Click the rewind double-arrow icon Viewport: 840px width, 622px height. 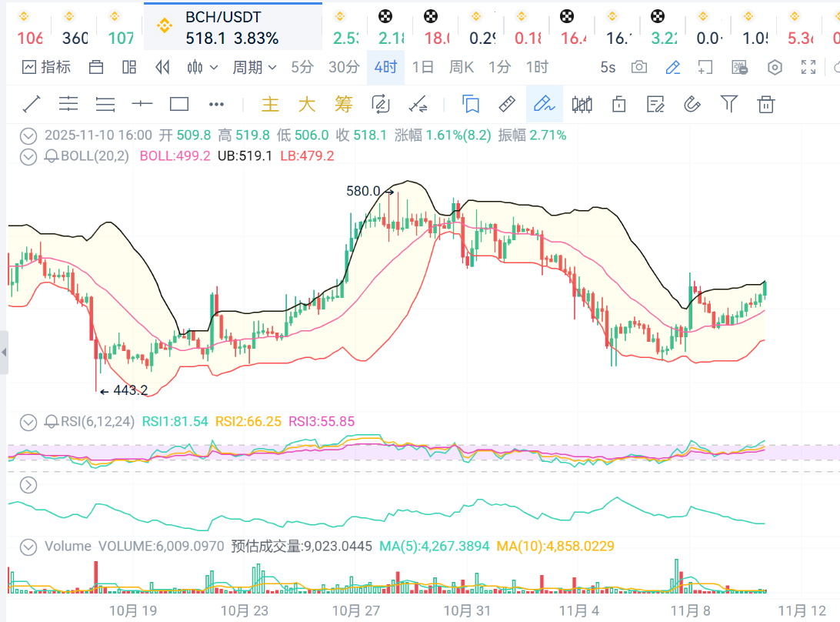(x=162, y=68)
